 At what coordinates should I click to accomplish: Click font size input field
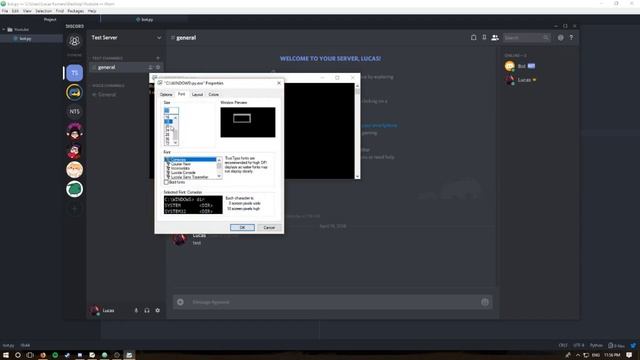pos(171,110)
